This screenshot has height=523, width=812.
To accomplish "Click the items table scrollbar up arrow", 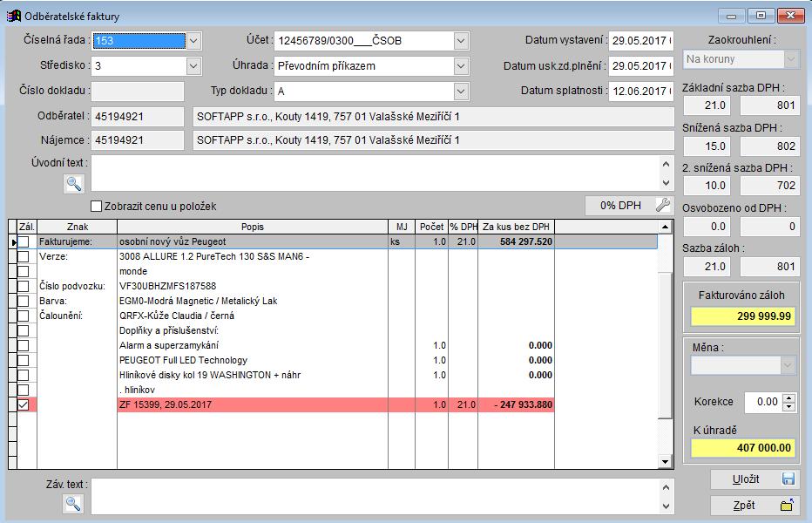I will click(665, 227).
